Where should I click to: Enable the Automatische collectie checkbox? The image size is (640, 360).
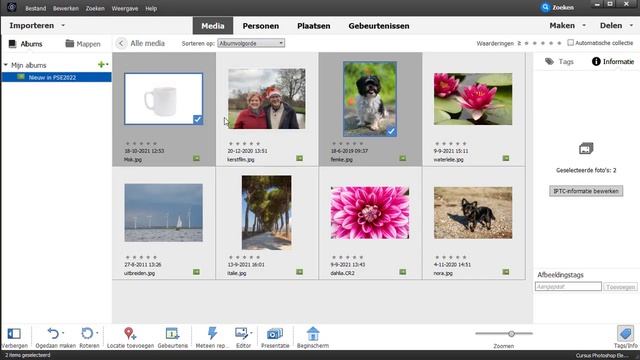pyautogui.click(x=571, y=42)
